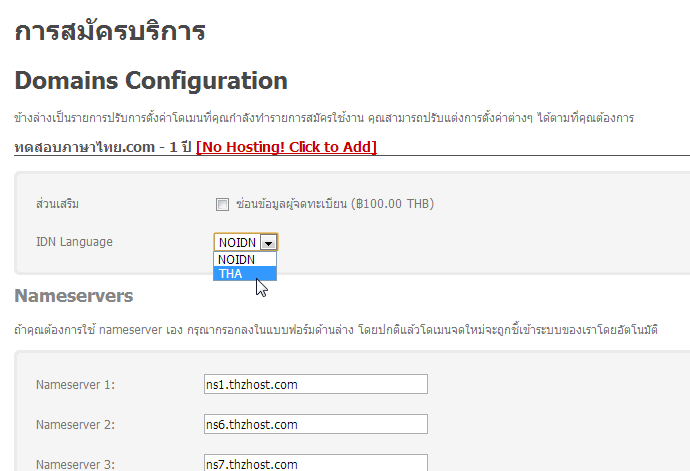The image size is (690, 471).
Task: Click the IDN Language dropdown arrow button
Action: (269, 242)
